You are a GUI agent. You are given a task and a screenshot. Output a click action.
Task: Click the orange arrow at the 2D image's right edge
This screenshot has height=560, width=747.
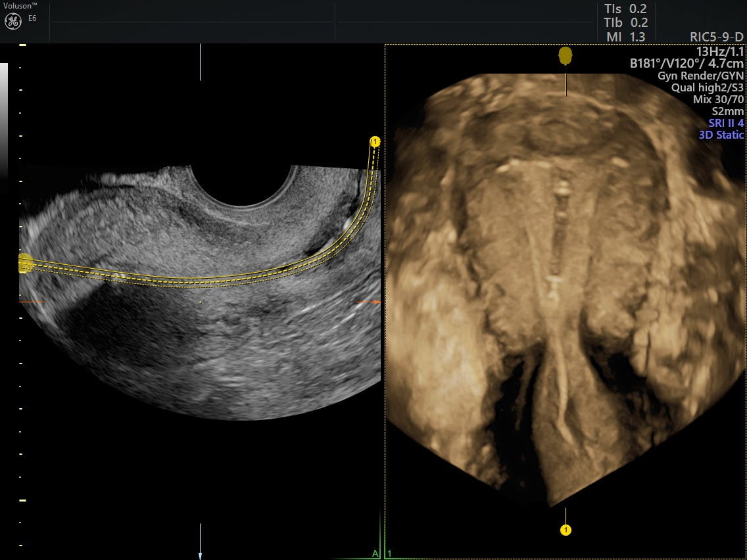(x=368, y=302)
